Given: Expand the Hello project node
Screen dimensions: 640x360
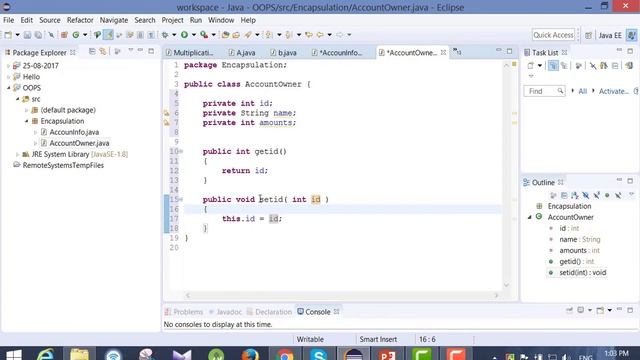Looking at the screenshot, I should point(9,77).
